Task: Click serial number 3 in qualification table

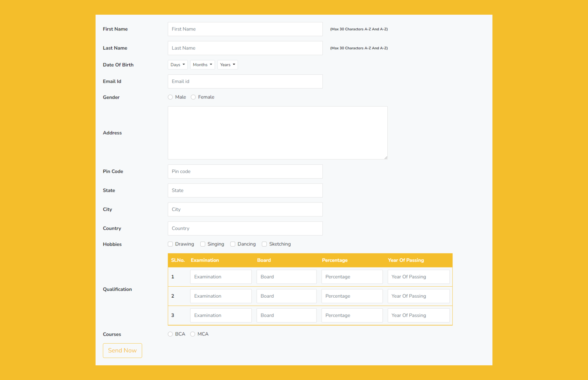Action: point(173,315)
